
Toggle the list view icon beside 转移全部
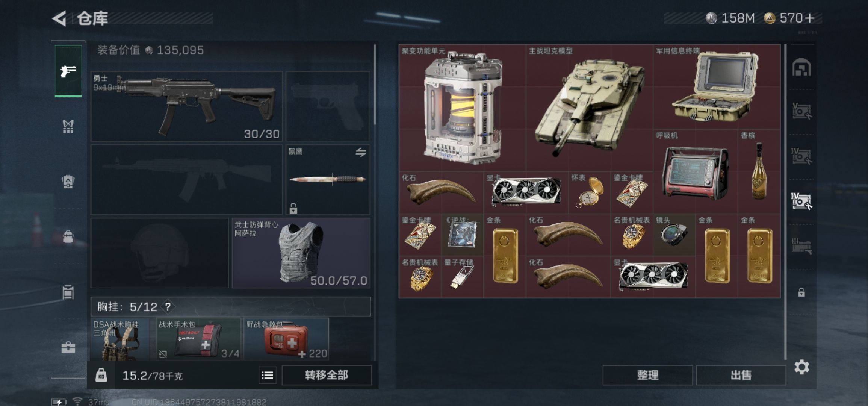pyautogui.click(x=268, y=375)
